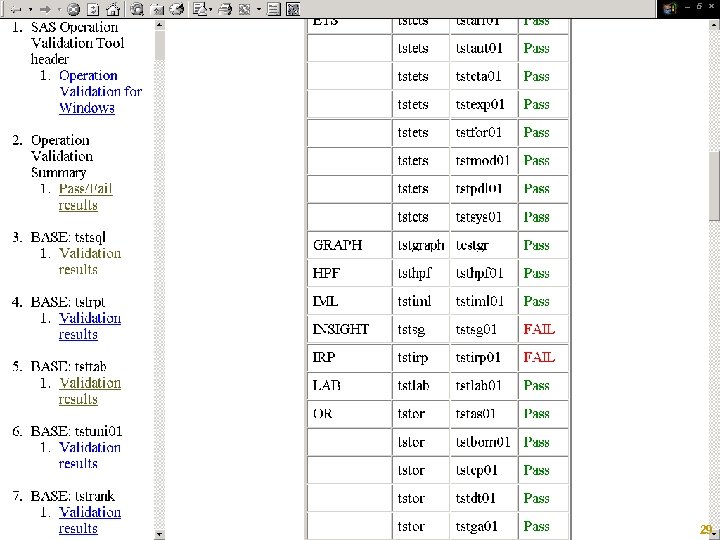Click the tstiml01 test cell
720x540 pixels.
[484, 301]
